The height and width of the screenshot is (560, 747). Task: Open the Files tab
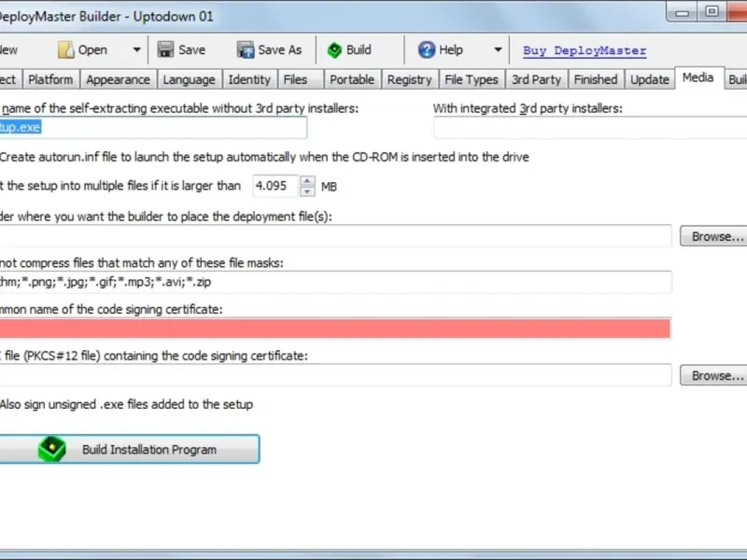click(300, 79)
